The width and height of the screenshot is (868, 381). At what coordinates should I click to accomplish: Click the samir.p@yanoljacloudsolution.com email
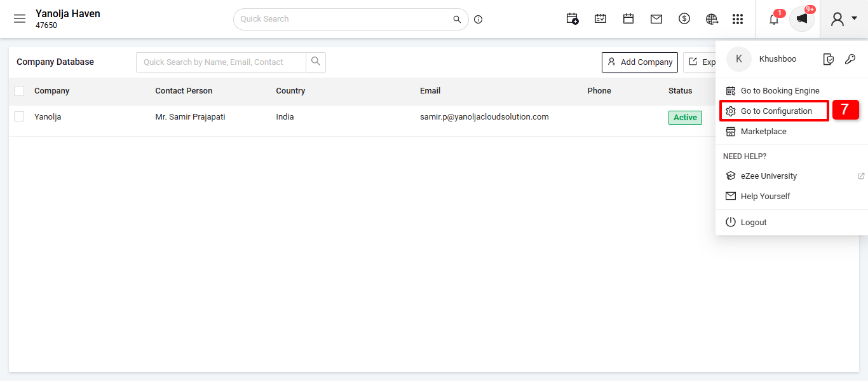pos(484,117)
